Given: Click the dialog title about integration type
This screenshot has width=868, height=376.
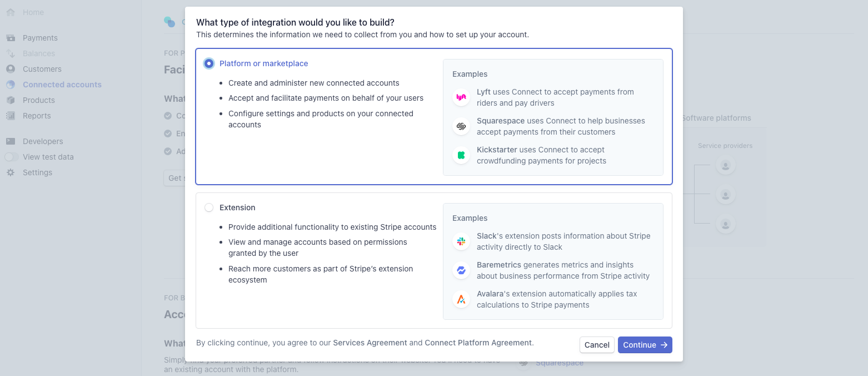Looking at the screenshot, I should [x=295, y=22].
